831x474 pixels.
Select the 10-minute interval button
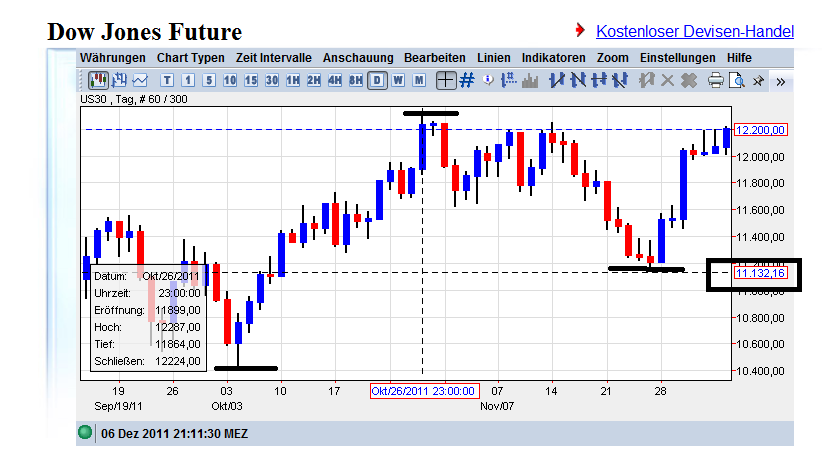(229, 81)
